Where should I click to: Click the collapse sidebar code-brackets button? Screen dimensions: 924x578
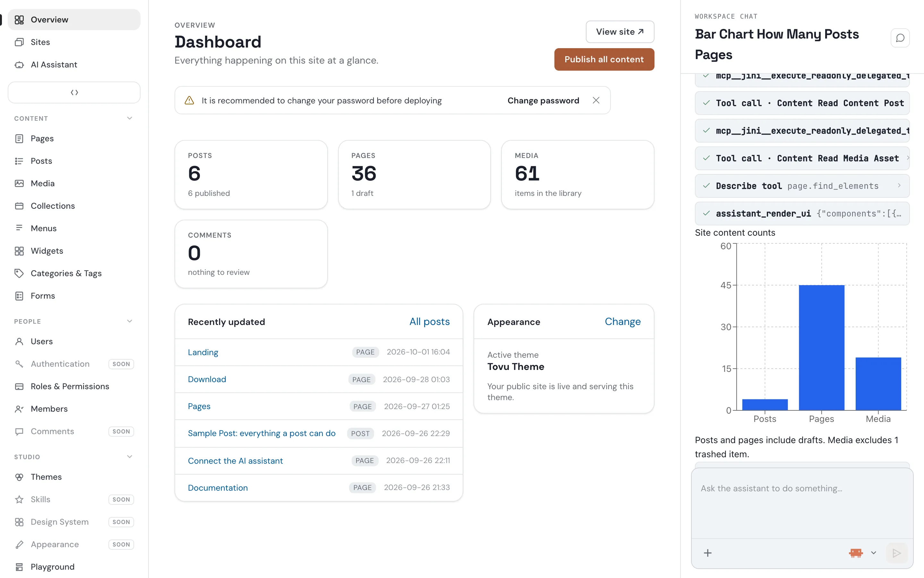tap(74, 92)
